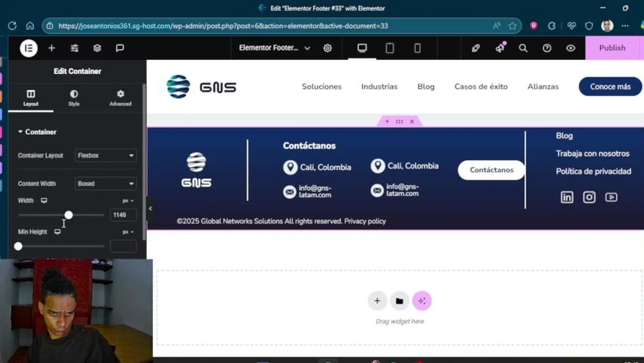
Task: Click the Soluciones menu item
Action: (x=321, y=87)
